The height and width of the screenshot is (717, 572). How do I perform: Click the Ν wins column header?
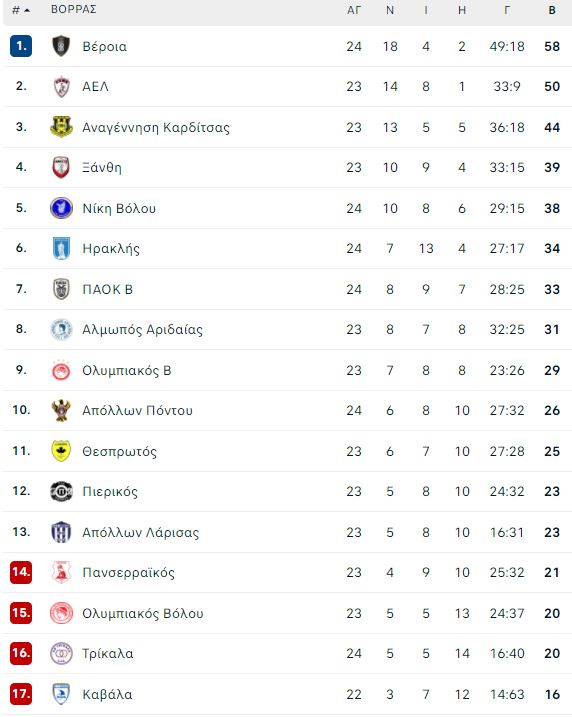(390, 10)
